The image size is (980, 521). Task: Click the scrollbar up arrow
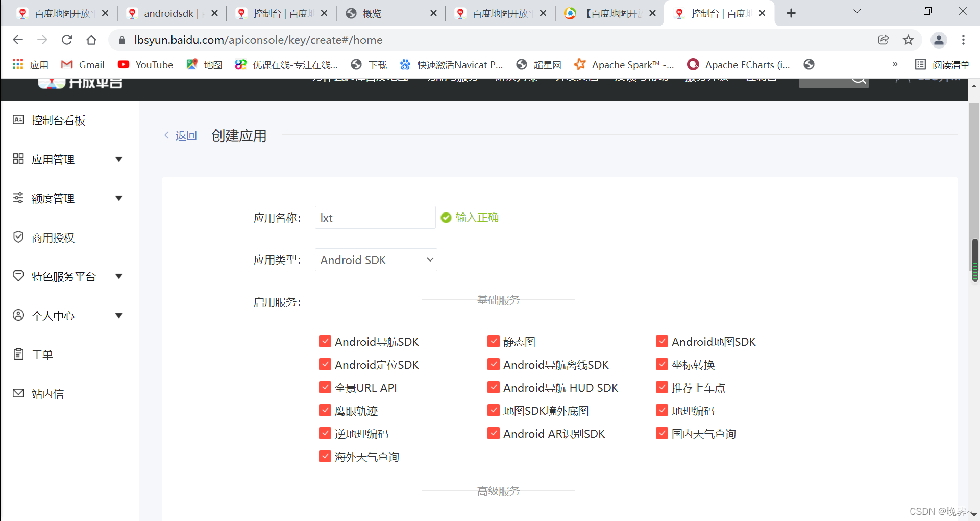click(x=974, y=86)
